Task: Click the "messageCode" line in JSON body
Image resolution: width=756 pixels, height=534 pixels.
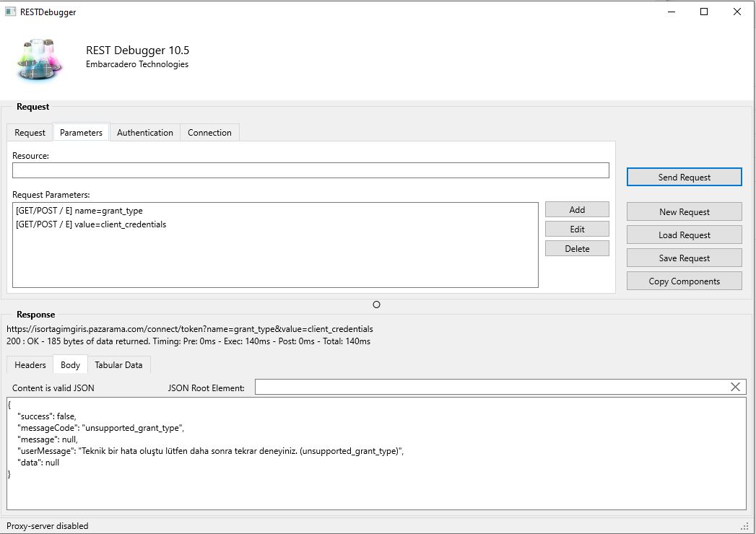Action: (x=101, y=427)
